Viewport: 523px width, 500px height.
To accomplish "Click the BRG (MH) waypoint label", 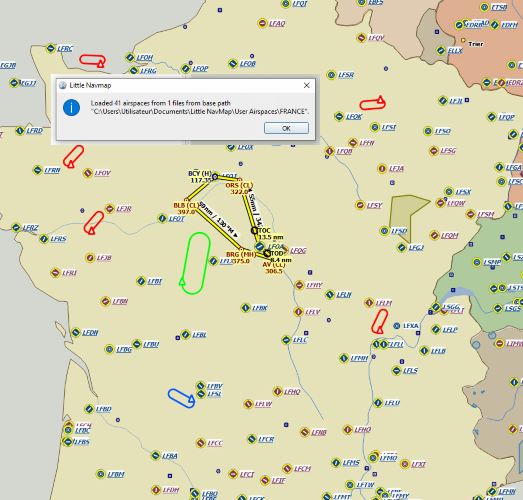I will [x=241, y=258].
